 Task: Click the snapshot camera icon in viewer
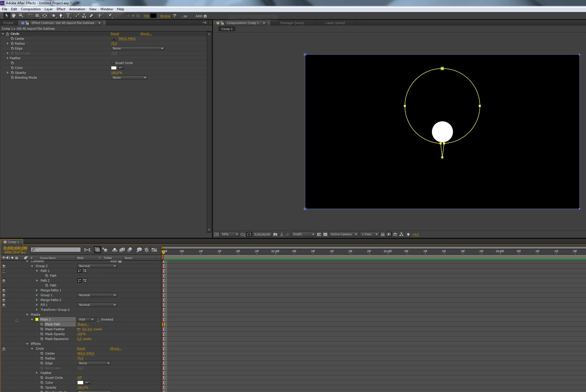(275, 234)
